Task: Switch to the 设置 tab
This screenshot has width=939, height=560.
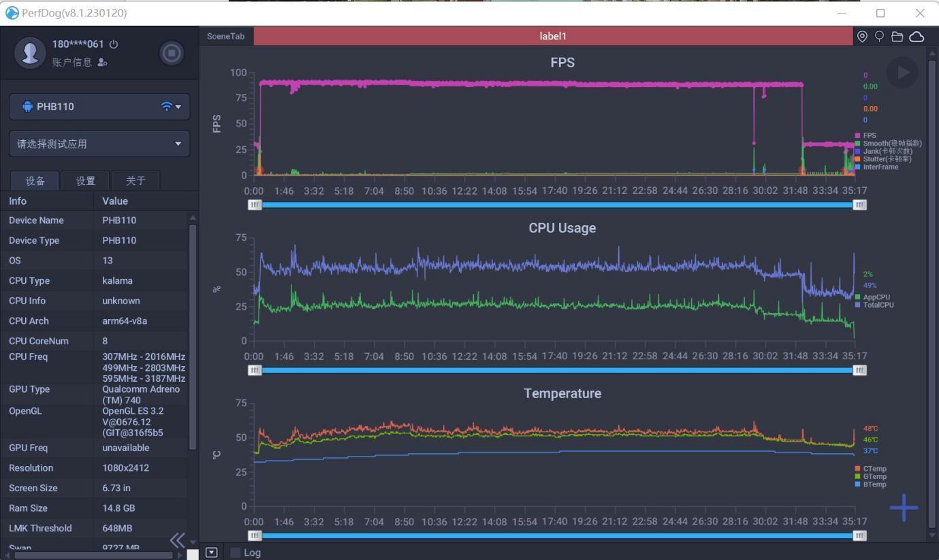Action: [x=86, y=180]
